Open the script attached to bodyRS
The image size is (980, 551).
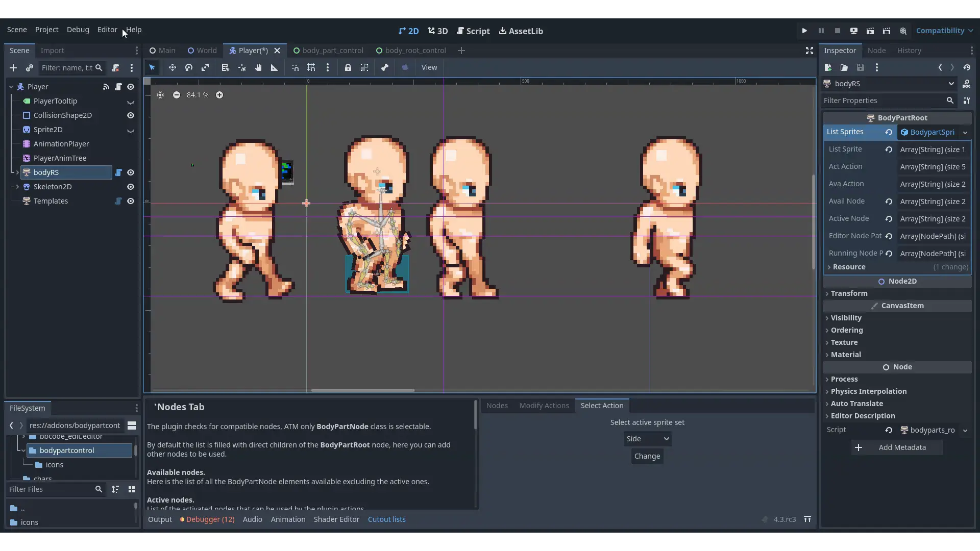[118, 172]
